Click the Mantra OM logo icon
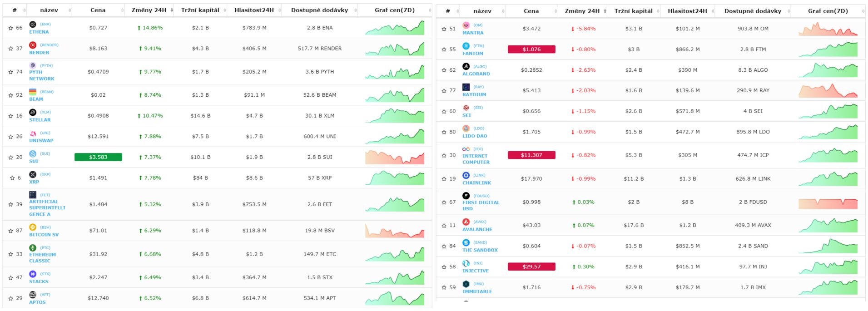The width and height of the screenshot is (868, 311). coord(466,25)
